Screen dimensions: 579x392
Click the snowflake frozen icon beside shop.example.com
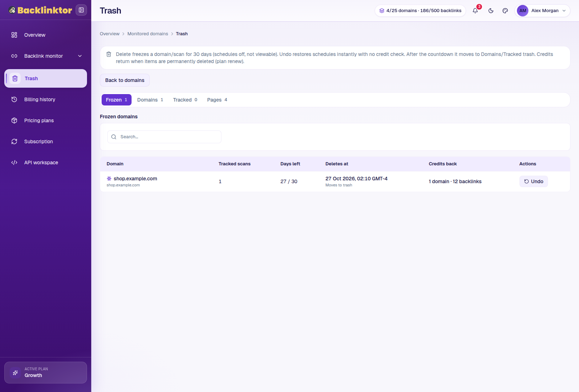(109, 179)
